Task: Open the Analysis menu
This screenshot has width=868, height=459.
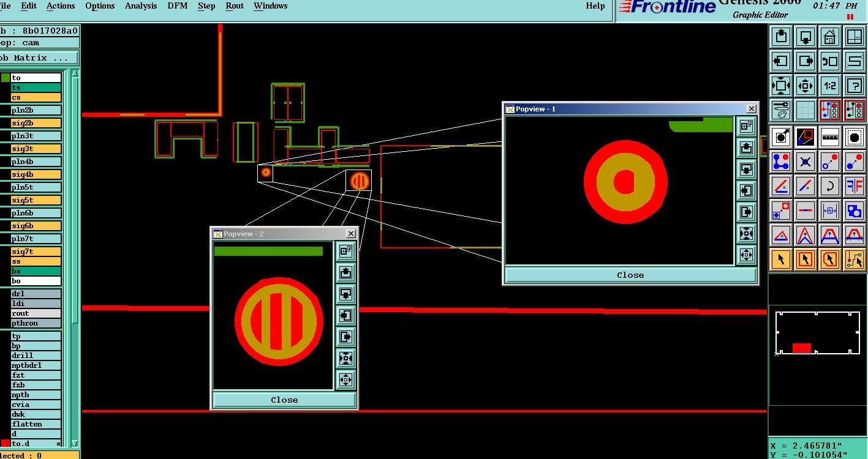Action: pyautogui.click(x=141, y=6)
